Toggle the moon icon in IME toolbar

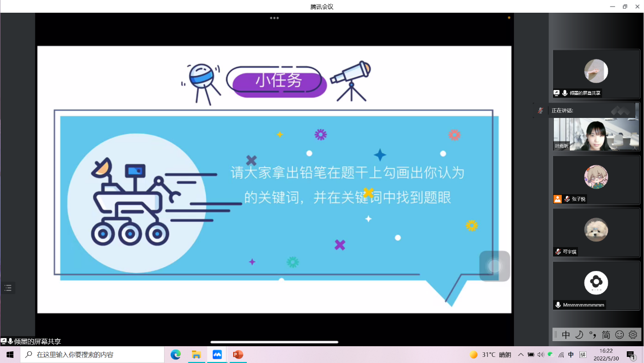pyautogui.click(x=579, y=335)
